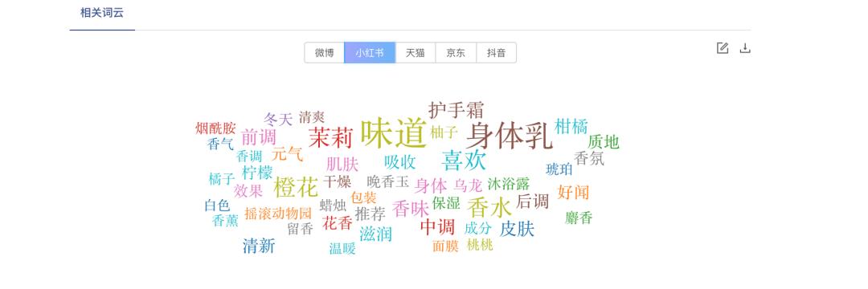
Task: Click the word 香薰 in the cloud
Action: (x=225, y=221)
